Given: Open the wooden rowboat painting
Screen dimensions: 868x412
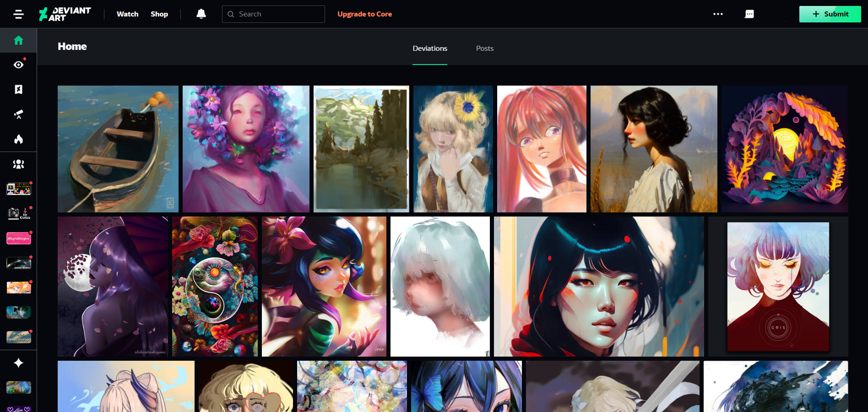Looking at the screenshot, I should point(118,149).
